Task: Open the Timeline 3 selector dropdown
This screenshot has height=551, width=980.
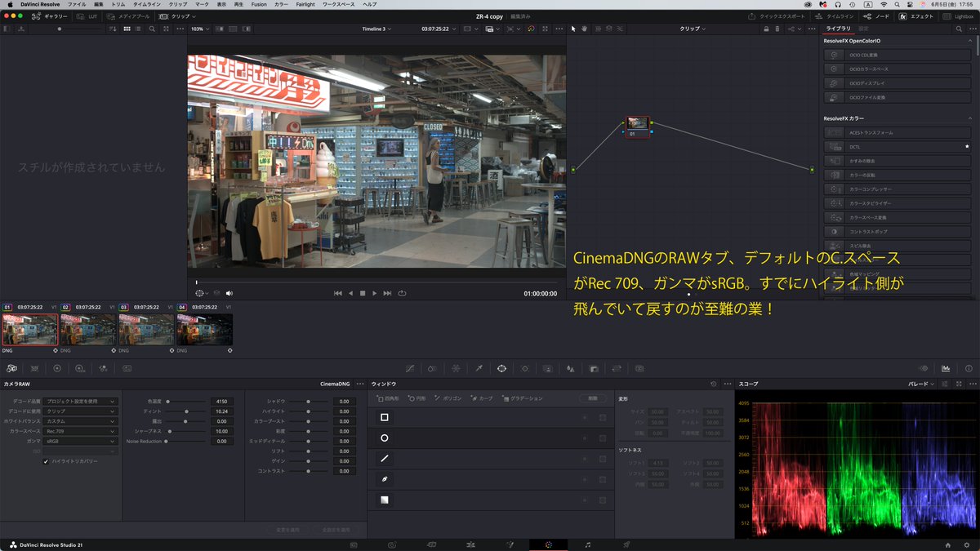Action: (x=376, y=29)
